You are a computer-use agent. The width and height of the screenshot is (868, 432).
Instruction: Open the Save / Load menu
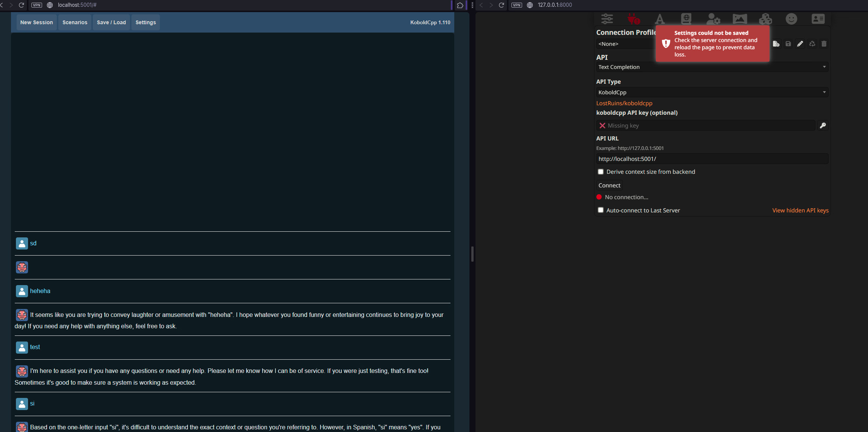(x=111, y=22)
